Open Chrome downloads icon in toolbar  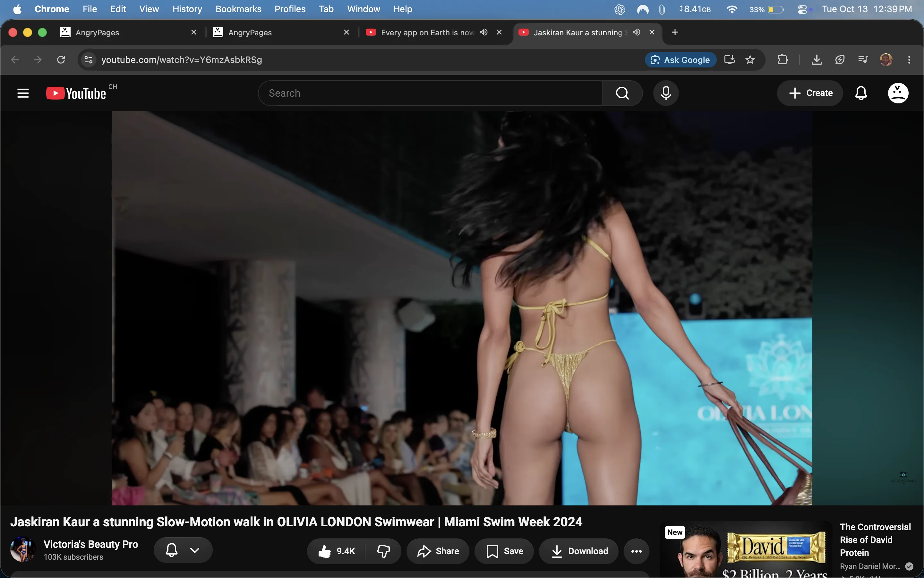[x=817, y=60]
